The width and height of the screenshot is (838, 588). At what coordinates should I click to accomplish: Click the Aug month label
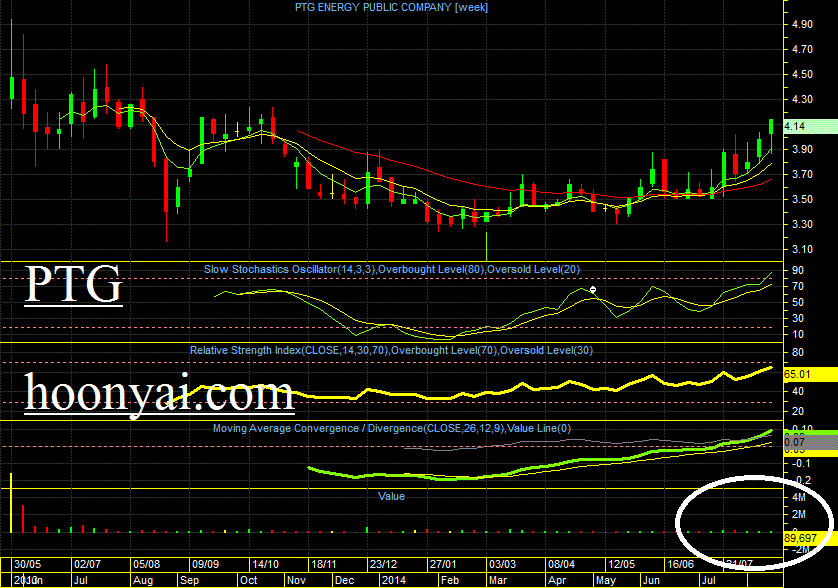point(143,581)
